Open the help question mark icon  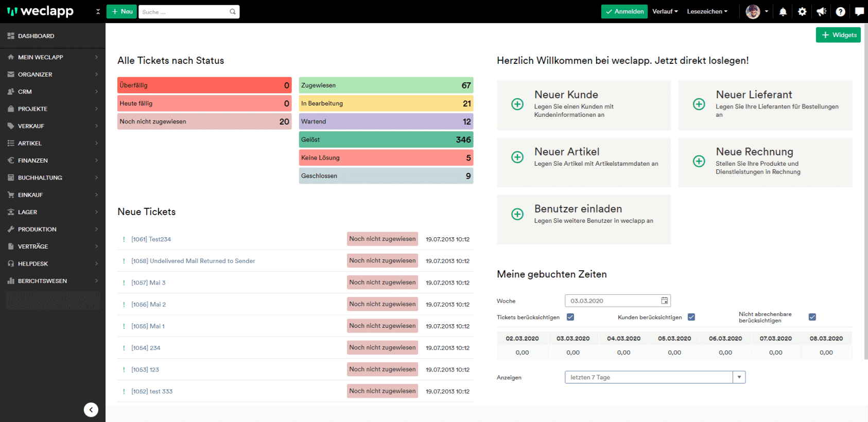(x=840, y=12)
